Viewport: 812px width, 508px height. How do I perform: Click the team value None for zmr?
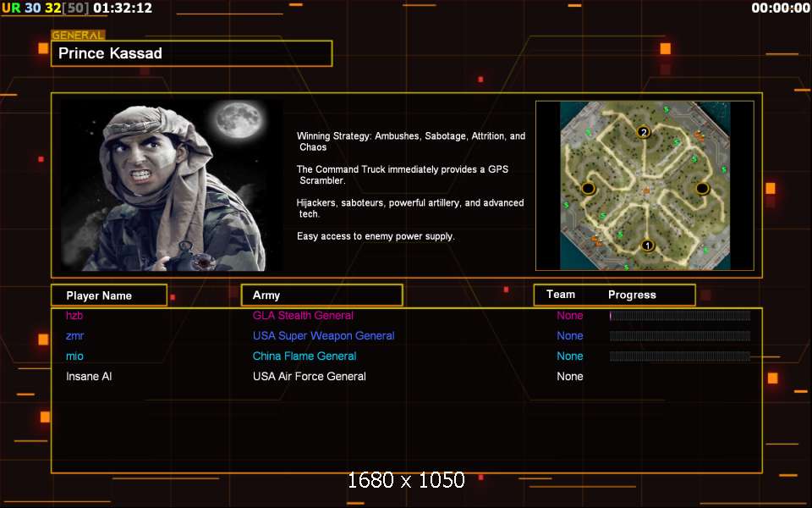click(569, 336)
